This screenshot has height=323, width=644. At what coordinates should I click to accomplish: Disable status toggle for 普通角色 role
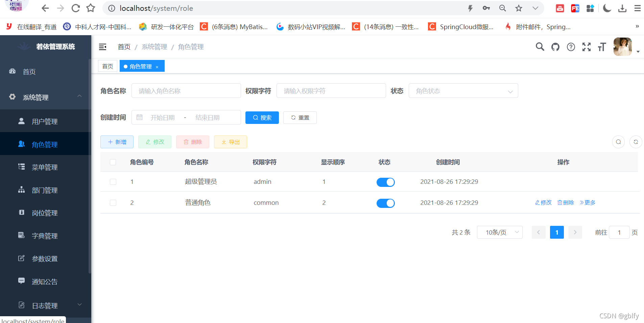pyautogui.click(x=385, y=203)
